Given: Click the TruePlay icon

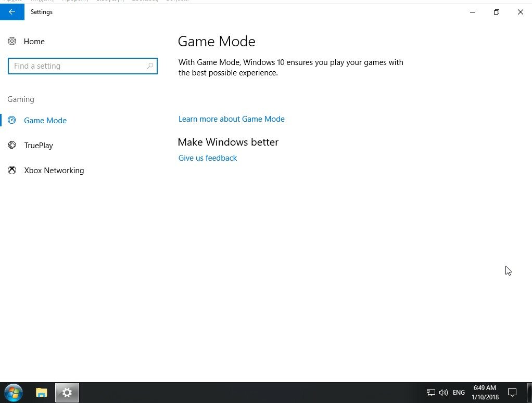Looking at the screenshot, I should pyautogui.click(x=12, y=145).
